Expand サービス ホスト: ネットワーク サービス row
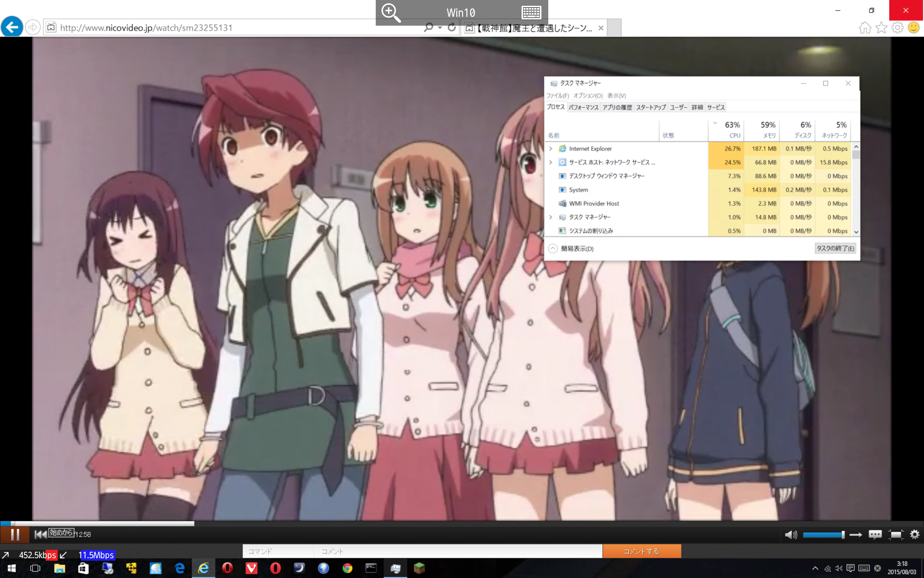 [550, 162]
